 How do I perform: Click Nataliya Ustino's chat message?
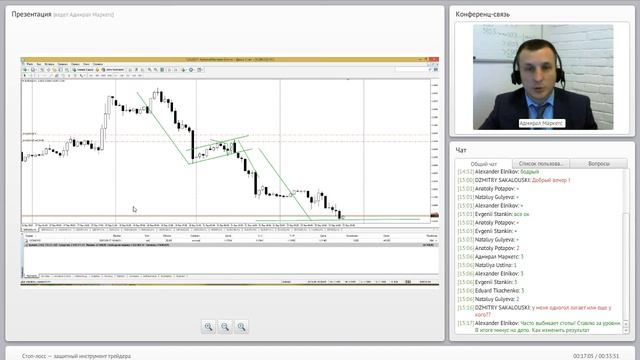tap(487, 265)
